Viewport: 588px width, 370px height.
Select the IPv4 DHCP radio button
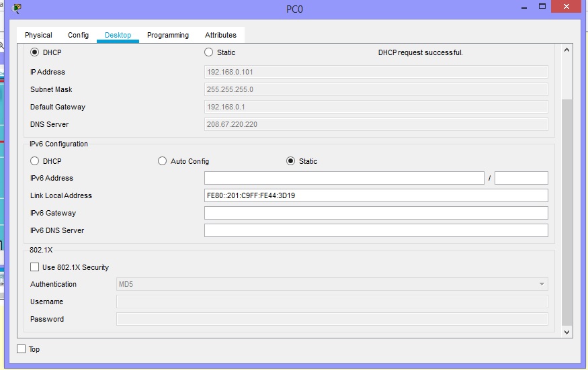pos(35,52)
